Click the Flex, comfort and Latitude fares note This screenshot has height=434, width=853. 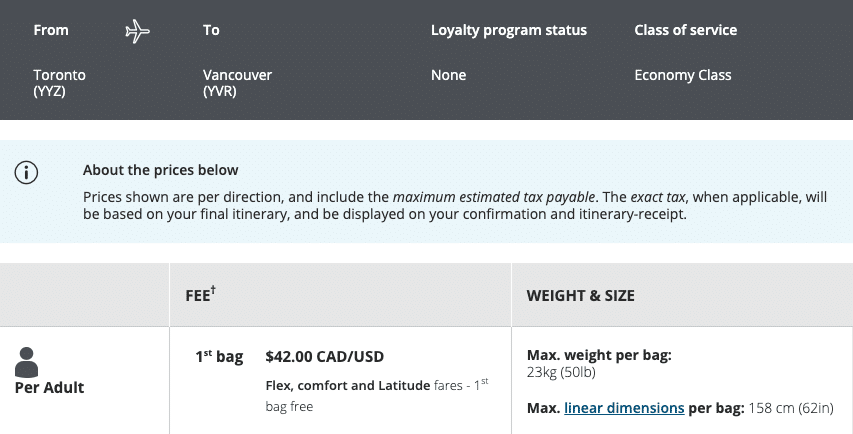click(374, 395)
